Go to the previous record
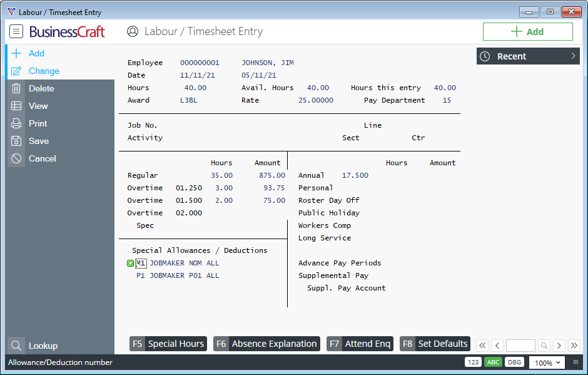This screenshot has width=588, height=375. click(x=497, y=346)
